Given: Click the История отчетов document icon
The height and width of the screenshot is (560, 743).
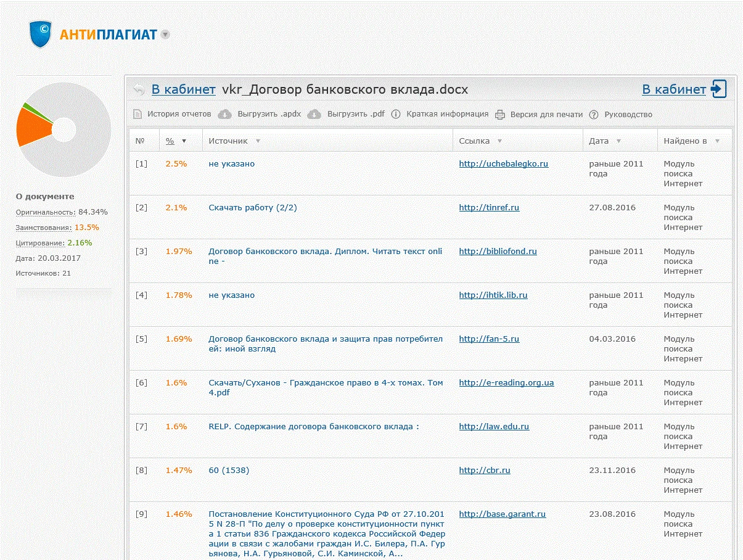Looking at the screenshot, I should 138,114.
